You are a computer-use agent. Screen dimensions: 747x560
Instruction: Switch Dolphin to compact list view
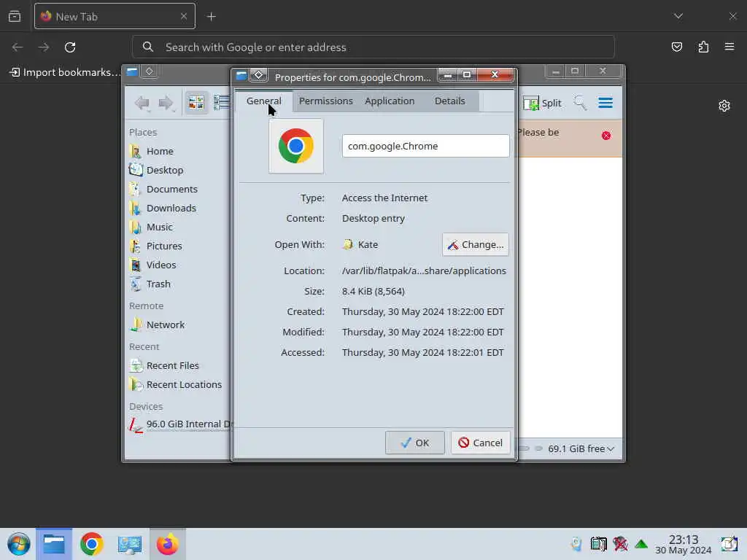[221, 102]
